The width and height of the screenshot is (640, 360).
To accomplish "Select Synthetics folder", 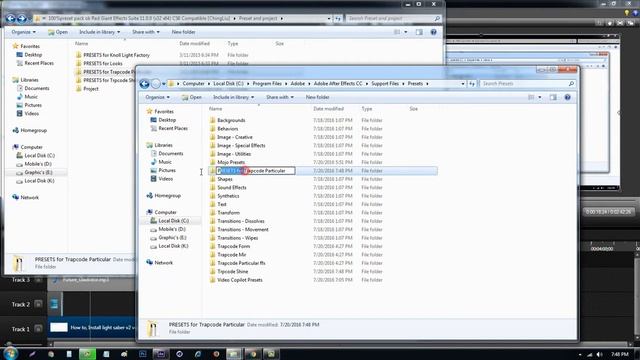I will click(x=228, y=196).
